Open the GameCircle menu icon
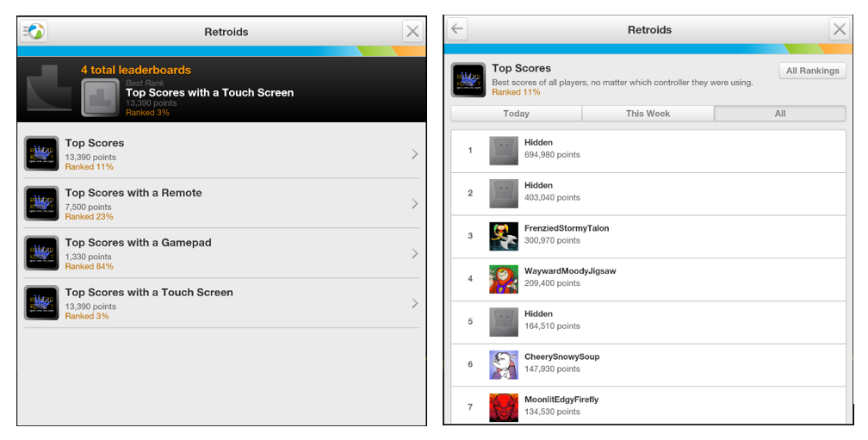 coord(34,31)
